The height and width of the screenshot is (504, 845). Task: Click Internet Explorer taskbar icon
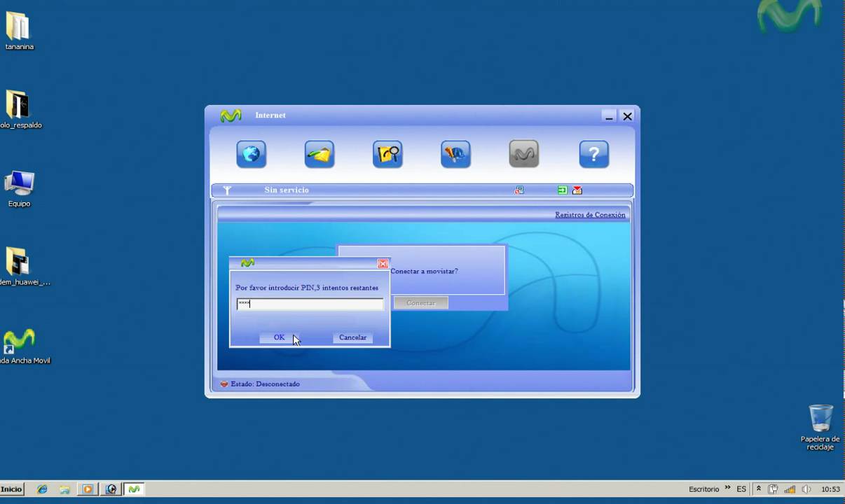point(42,489)
